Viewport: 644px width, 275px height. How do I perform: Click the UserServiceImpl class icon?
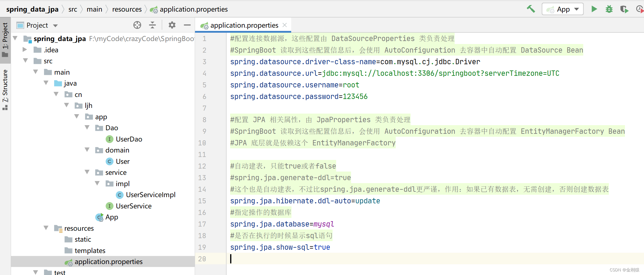click(x=120, y=195)
